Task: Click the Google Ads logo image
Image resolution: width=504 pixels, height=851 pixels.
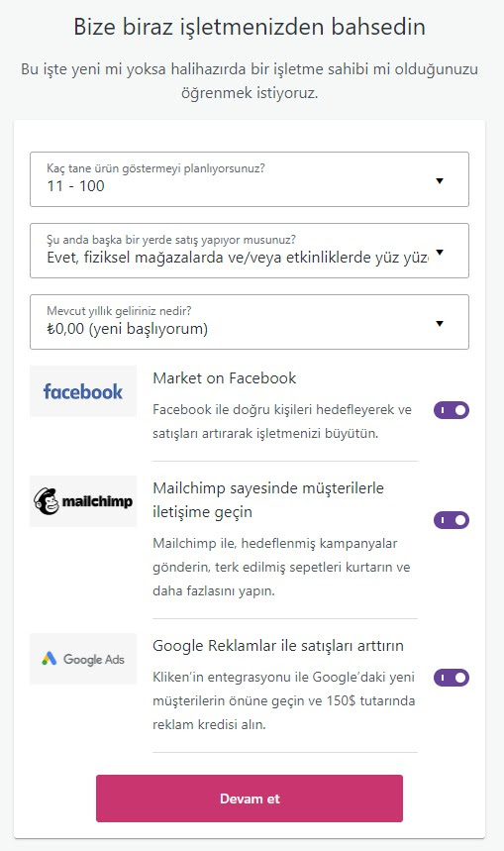Action: tap(83, 659)
